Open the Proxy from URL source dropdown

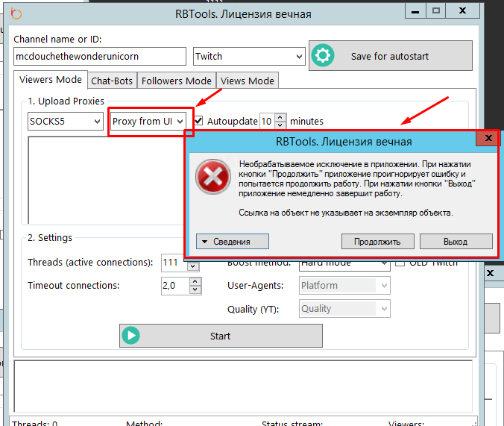[x=148, y=121]
